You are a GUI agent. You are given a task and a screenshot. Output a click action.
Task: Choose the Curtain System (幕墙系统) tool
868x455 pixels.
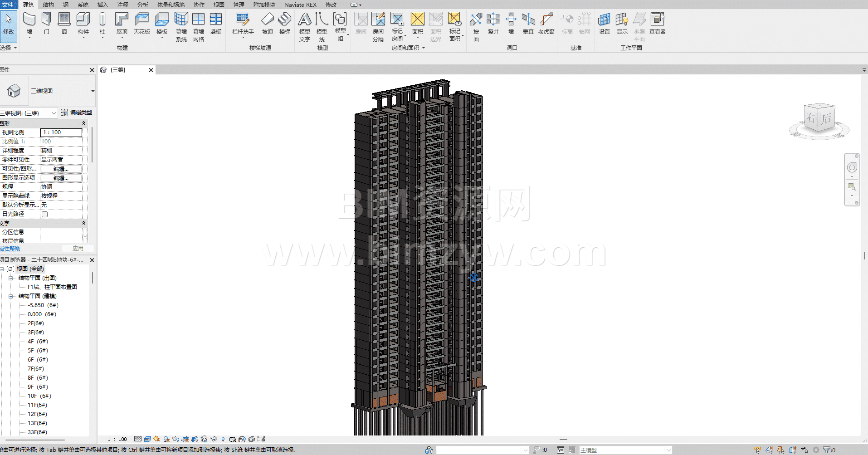(x=181, y=27)
